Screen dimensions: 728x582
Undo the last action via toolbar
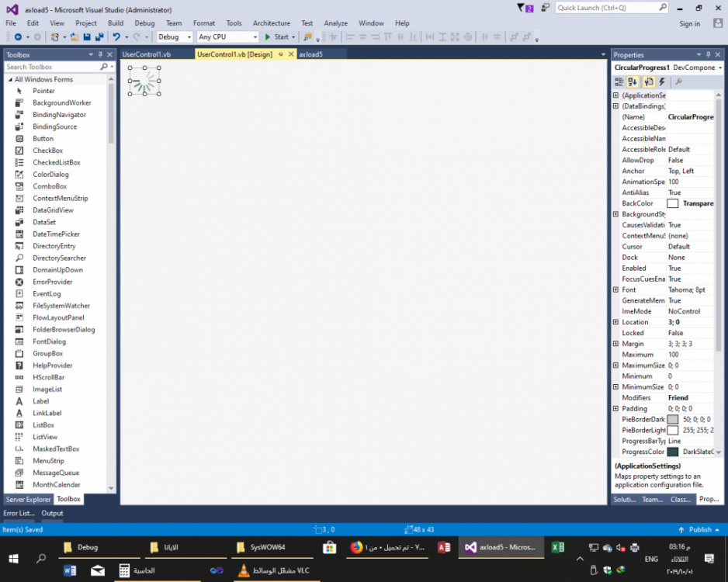coord(116,37)
